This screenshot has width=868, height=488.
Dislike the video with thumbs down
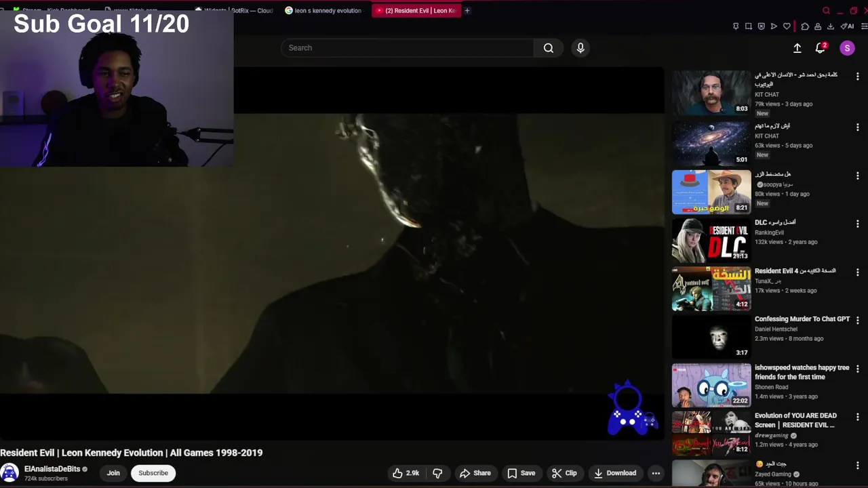tap(437, 473)
